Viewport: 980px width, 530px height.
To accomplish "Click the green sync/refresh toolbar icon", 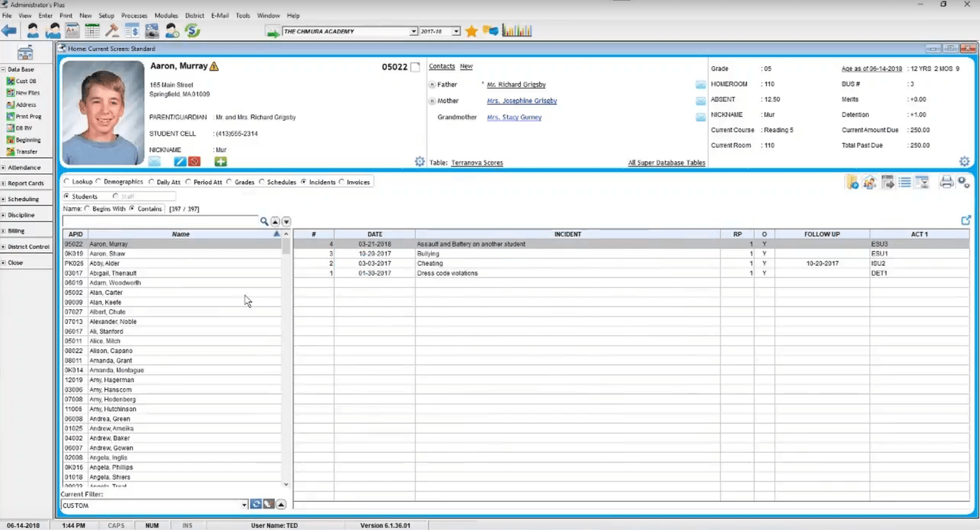I will point(191,31).
